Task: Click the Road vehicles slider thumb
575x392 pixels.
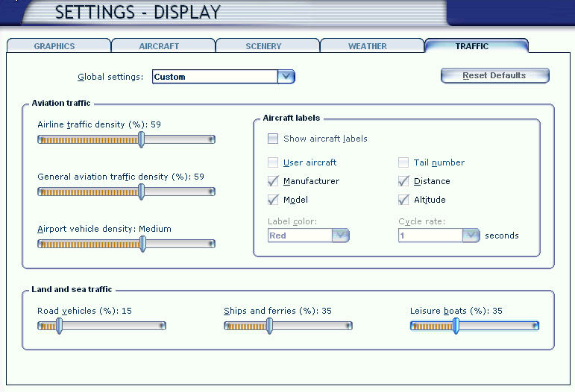Action: [59, 326]
